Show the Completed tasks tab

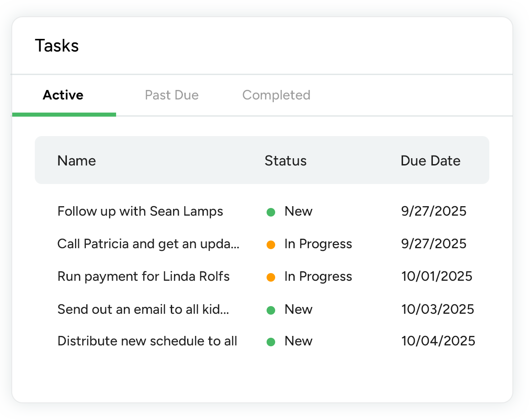pyautogui.click(x=276, y=95)
